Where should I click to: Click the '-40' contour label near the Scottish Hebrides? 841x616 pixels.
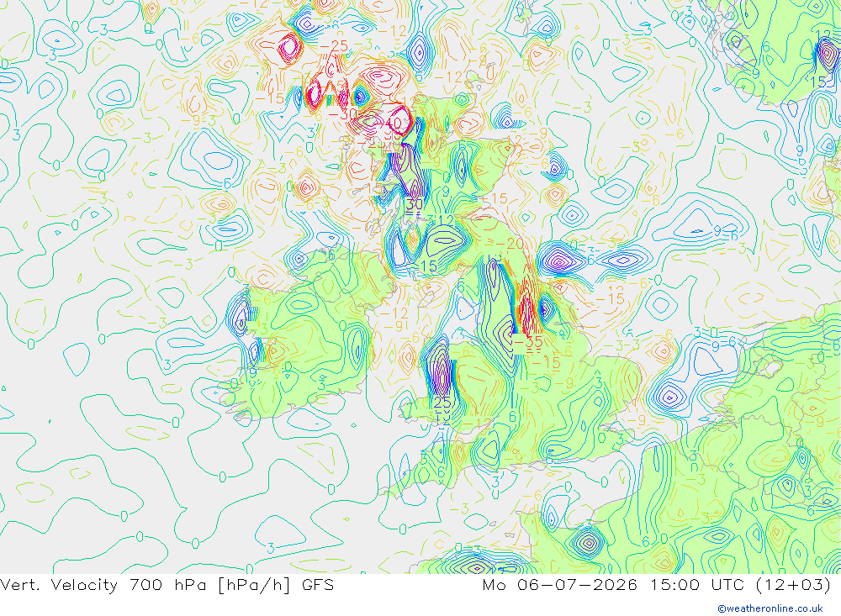point(389,124)
